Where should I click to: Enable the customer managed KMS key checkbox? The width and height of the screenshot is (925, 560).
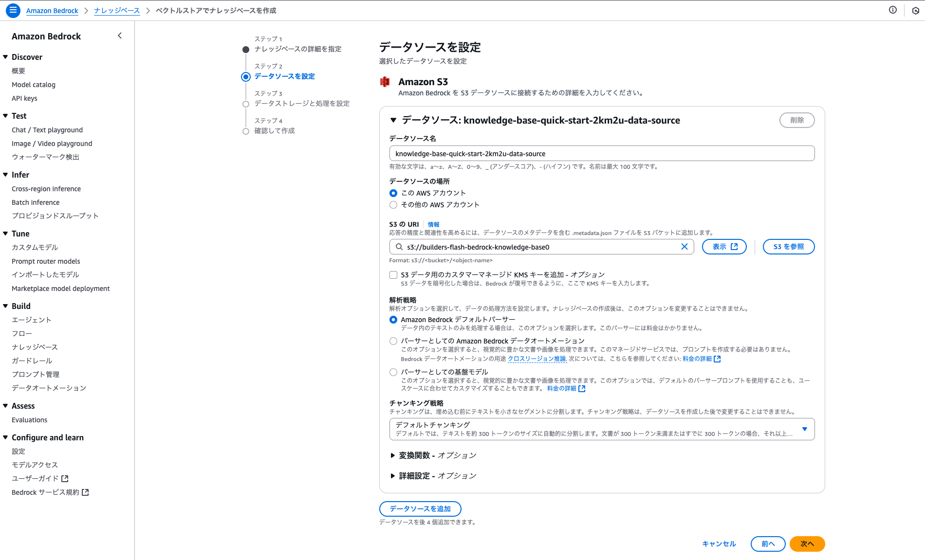click(x=393, y=275)
